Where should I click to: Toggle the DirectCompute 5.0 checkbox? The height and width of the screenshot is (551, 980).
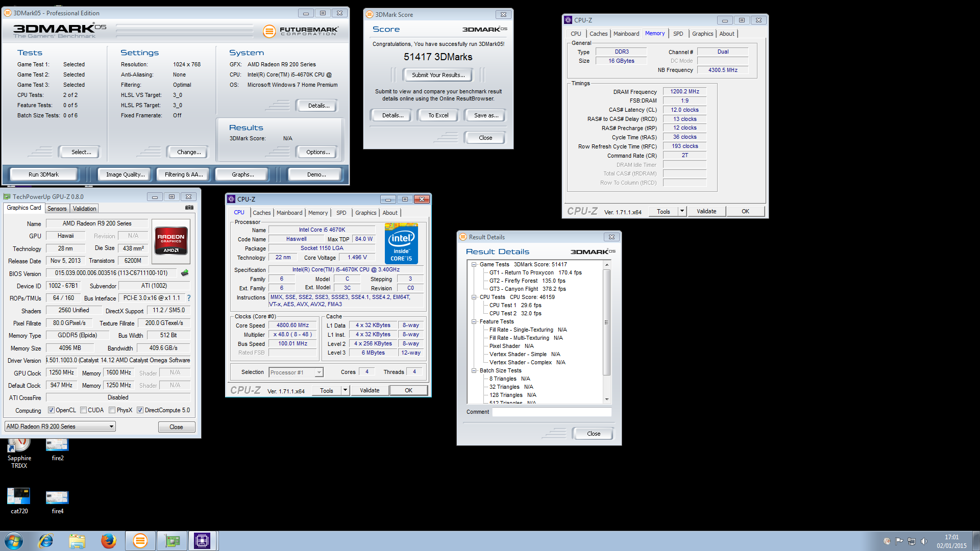point(140,410)
